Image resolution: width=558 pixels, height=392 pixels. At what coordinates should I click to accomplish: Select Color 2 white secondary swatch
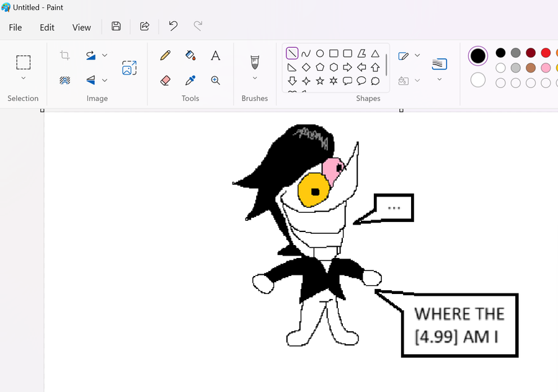[x=478, y=80]
